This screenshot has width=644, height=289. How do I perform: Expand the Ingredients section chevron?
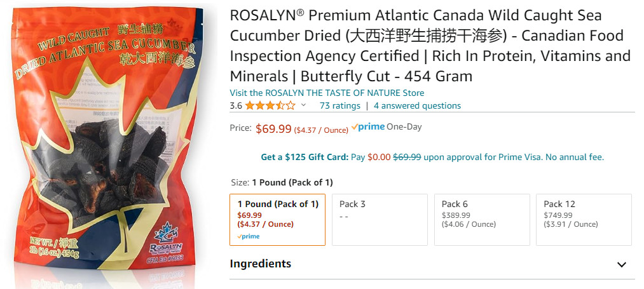pyautogui.click(x=621, y=264)
